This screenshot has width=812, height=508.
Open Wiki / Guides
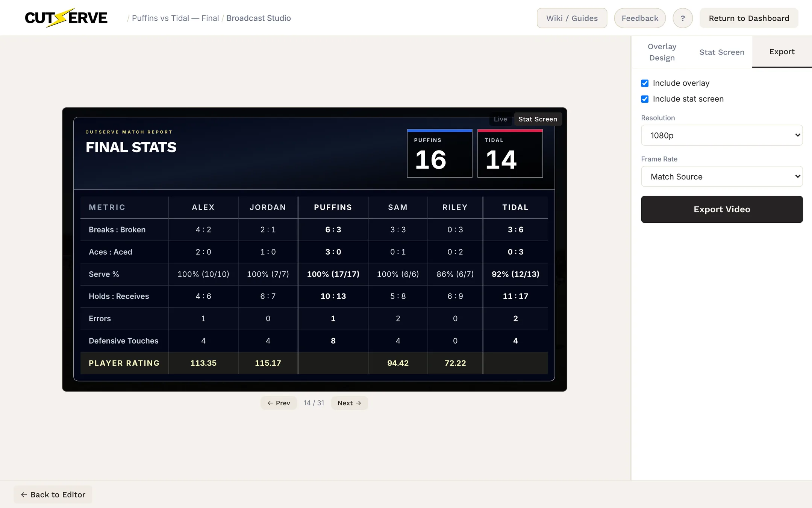pyautogui.click(x=572, y=18)
